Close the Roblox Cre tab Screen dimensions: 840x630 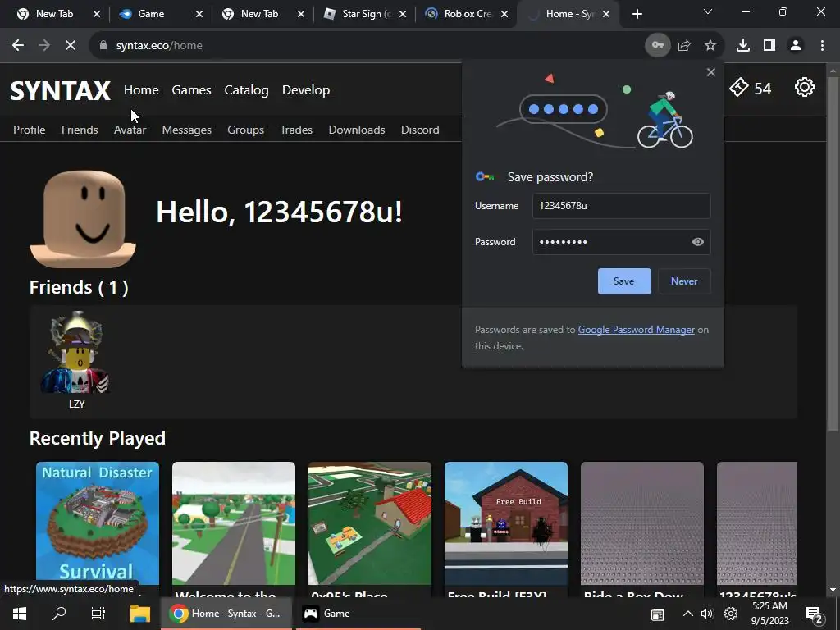tap(504, 14)
